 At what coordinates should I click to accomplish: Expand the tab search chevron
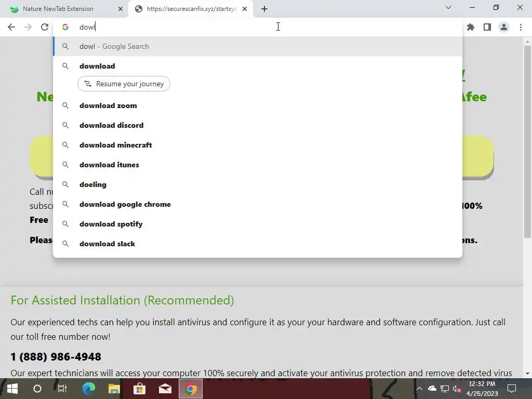[448, 7]
